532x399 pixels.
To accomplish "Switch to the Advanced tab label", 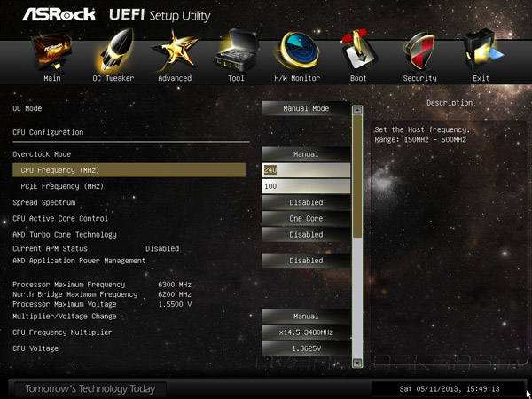I will click(175, 78).
